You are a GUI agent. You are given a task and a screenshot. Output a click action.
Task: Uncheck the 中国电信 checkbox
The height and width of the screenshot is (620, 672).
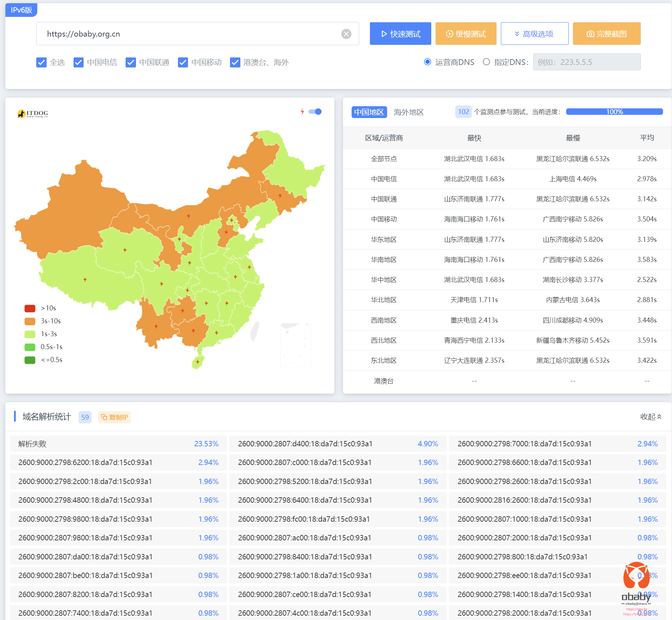[x=79, y=62]
